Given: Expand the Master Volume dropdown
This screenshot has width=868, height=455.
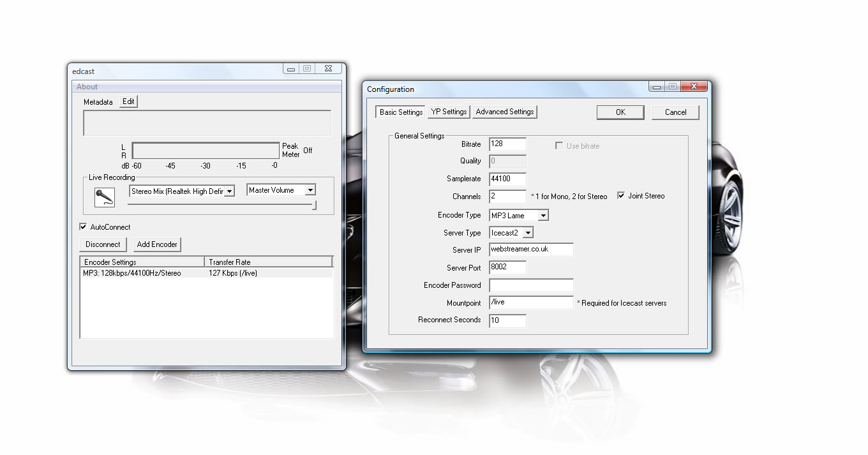Looking at the screenshot, I should pos(310,190).
